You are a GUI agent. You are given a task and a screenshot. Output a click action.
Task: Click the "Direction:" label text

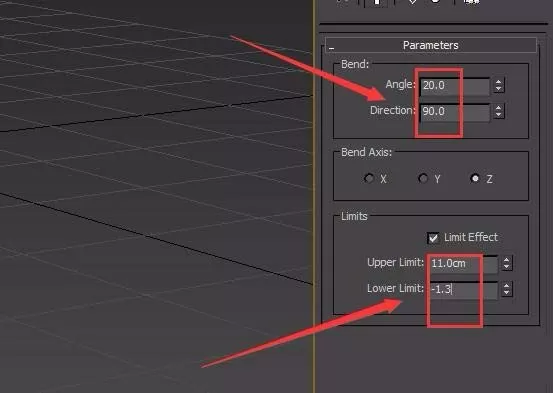pyautogui.click(x=393, y=110)
